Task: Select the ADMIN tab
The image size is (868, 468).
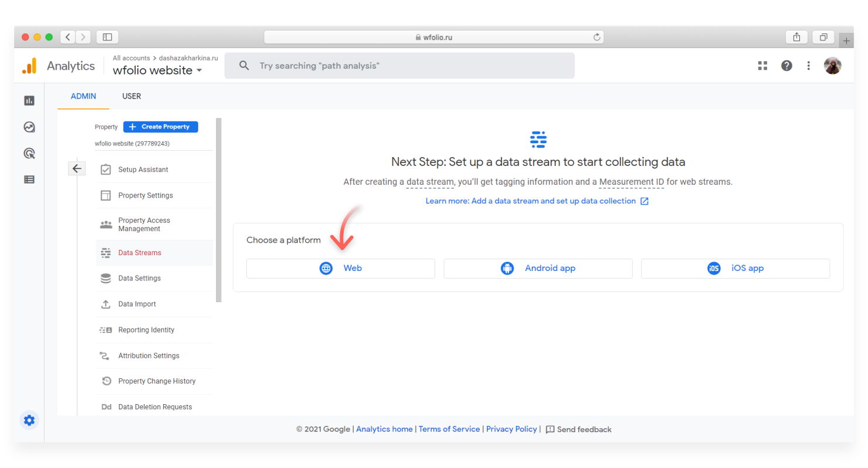Action: tap(83, 96)
